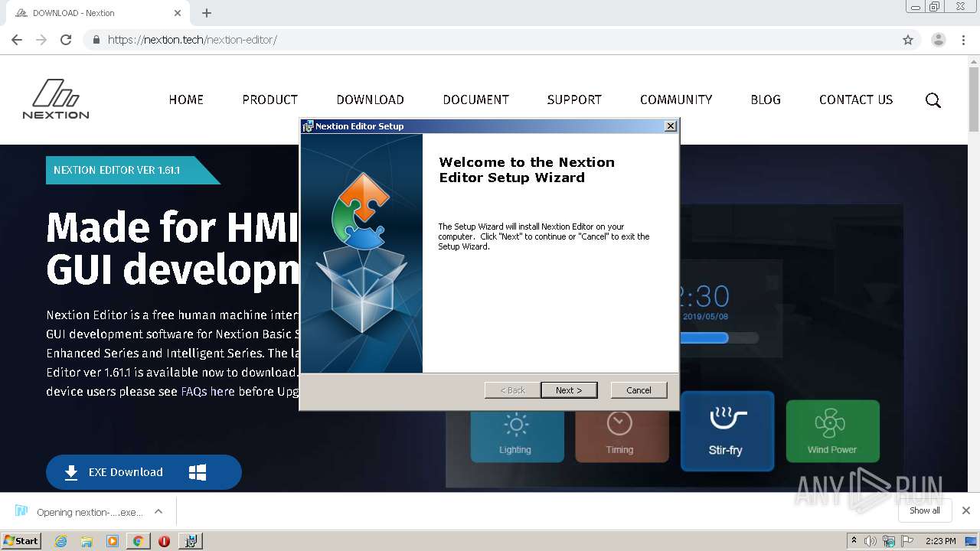The width and height of the screenshot is (980, 551).
Task: Expand the download item options chevron
Action: click(158, 511)
